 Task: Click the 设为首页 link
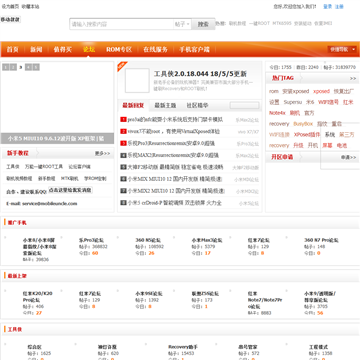click(10, 6)
